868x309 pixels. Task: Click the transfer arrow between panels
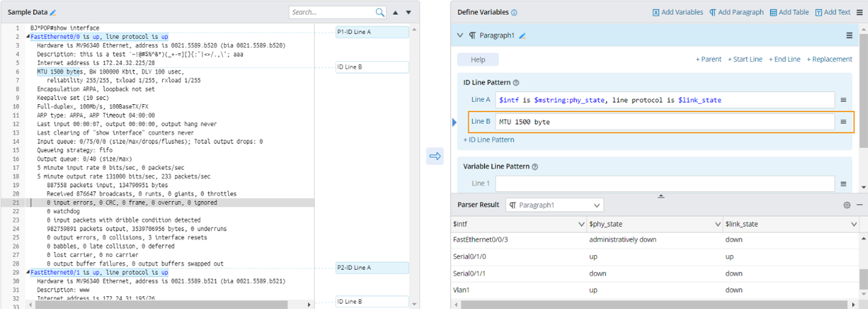coord(435,156)
